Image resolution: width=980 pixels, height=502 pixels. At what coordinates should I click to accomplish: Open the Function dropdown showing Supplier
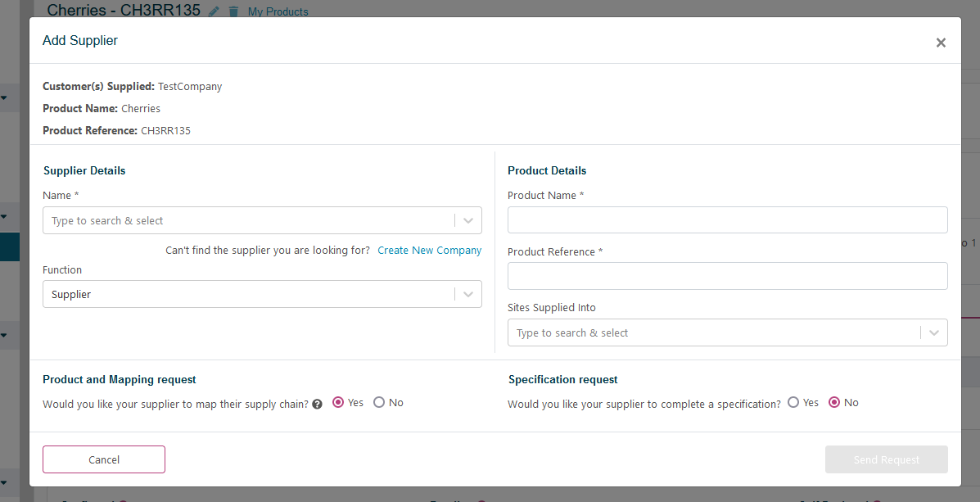262,294
